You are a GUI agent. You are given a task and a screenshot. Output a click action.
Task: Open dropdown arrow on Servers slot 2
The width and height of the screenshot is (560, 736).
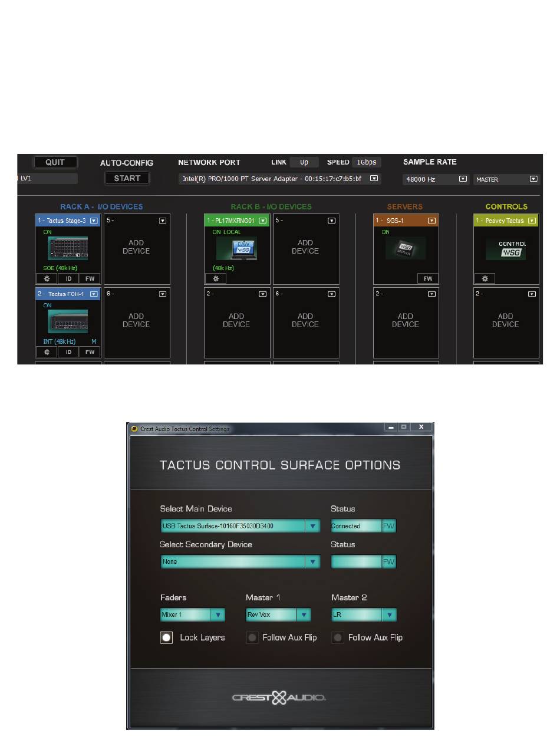coord(432,294)
